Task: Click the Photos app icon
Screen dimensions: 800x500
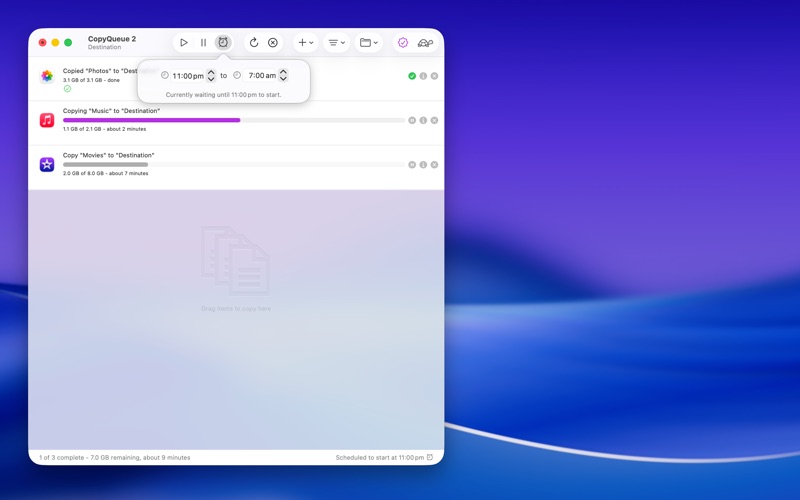Action: coord(47,76)
